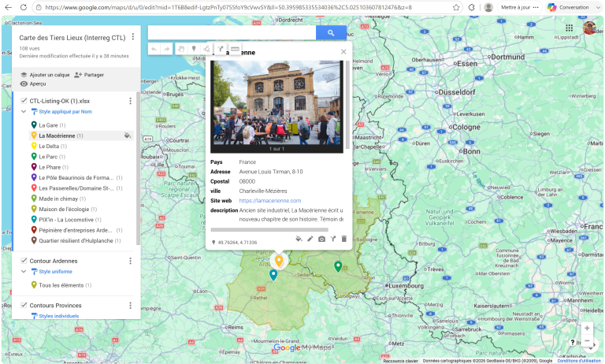Open Style appliqué par Nom link
Viewport: 605px width, 364px height.
click(x=65, y=112)
